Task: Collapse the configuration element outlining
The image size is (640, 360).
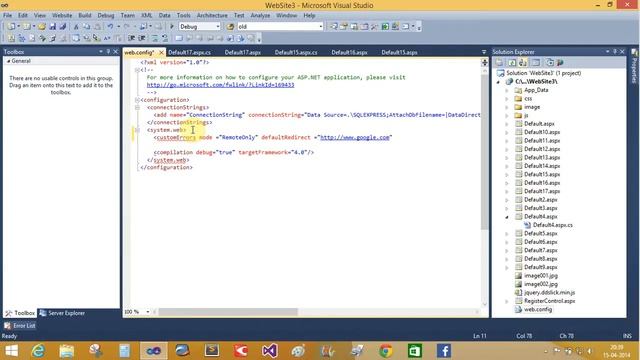Action: pyautogui.click(x=137, y=100)
